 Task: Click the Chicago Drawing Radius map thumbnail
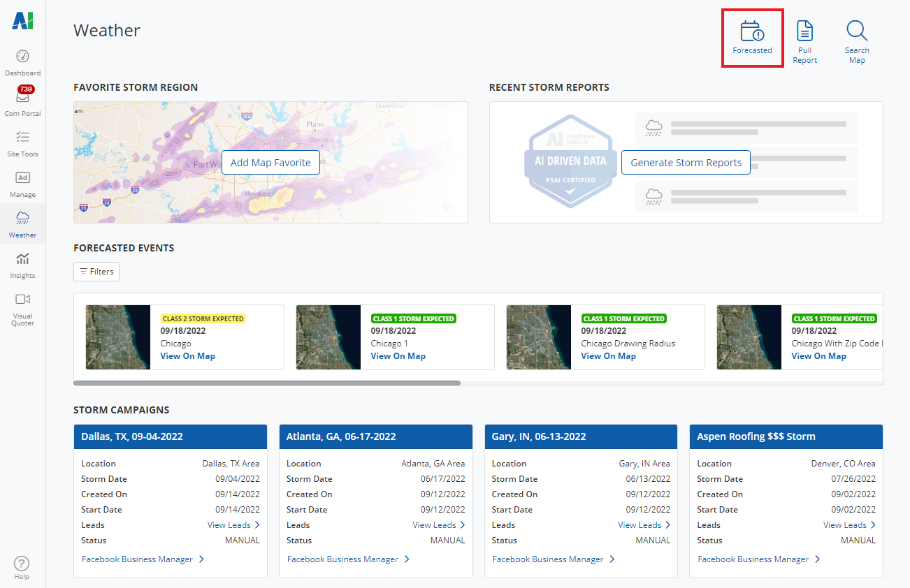pos(538,337)
